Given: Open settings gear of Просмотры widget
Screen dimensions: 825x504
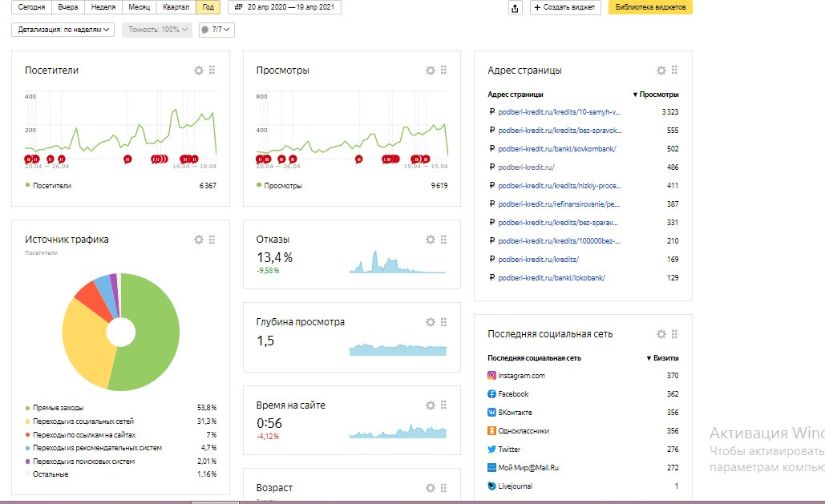Looking at the screenshot, I should pos(431,71).
